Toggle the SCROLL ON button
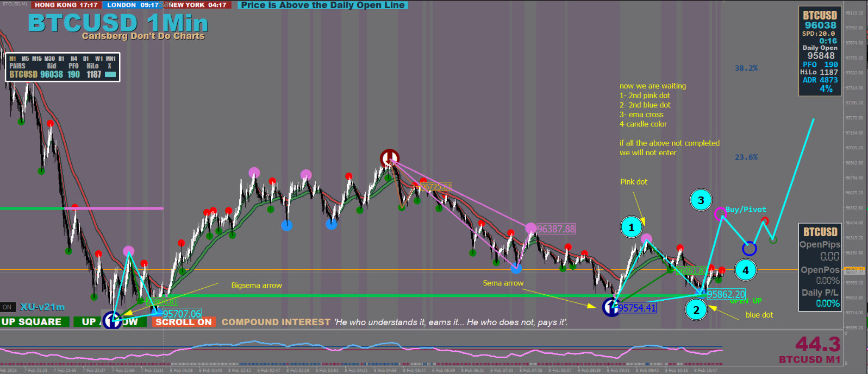 183,322
